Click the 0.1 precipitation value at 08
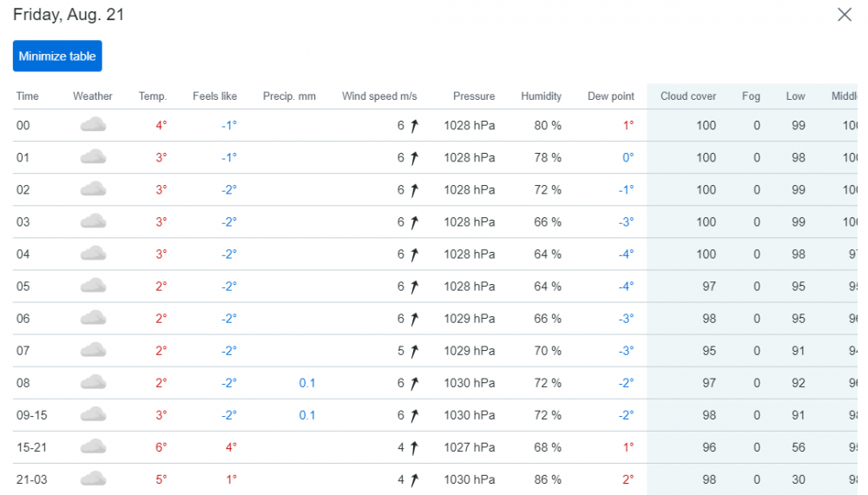The width and height of the screenshot is (868, 495). [307, 383]
